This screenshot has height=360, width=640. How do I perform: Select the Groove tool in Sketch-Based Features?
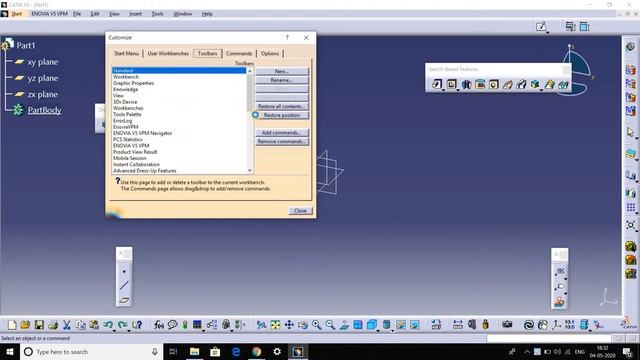(480, 84)
